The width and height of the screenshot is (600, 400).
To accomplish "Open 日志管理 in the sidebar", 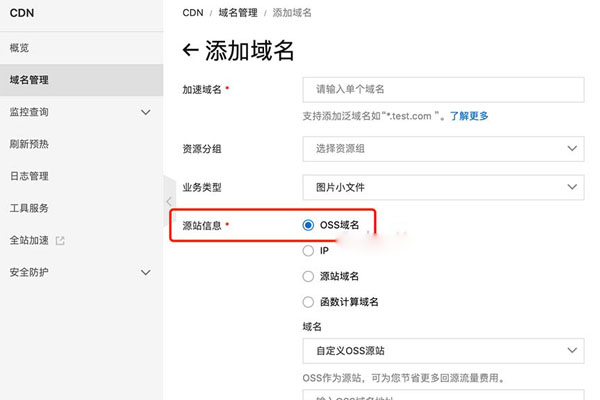I will (x=82, y=176).
